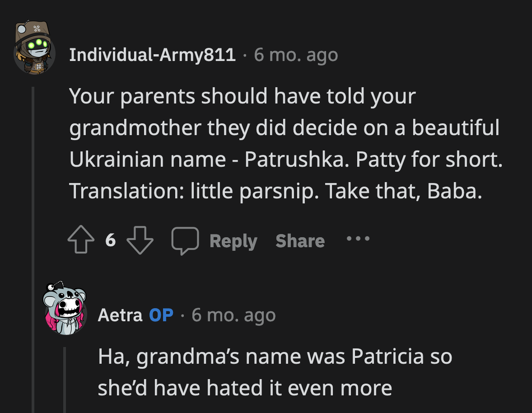Open Individual-Army811's profile
Screen dimensions: 532x413
coord(152,54)
